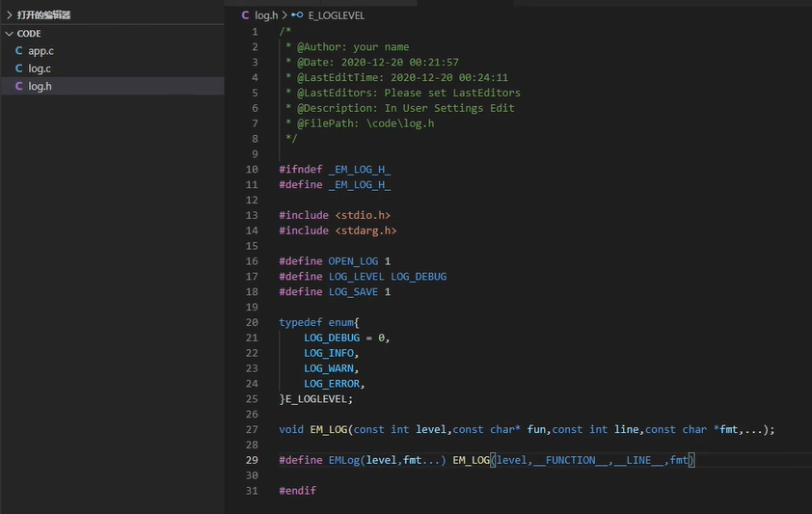Click '#endif' on line 31

[x=297, y=491]
